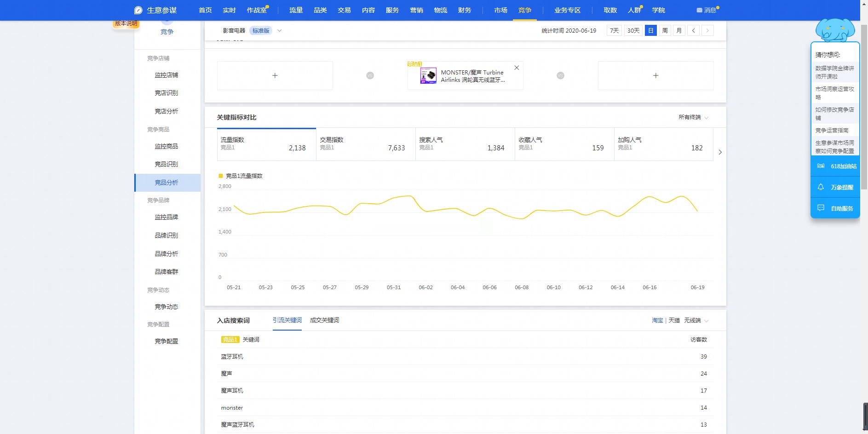Open the 市场 menu in top navigation
Viewport: 868px width, 434px height.
500,10
